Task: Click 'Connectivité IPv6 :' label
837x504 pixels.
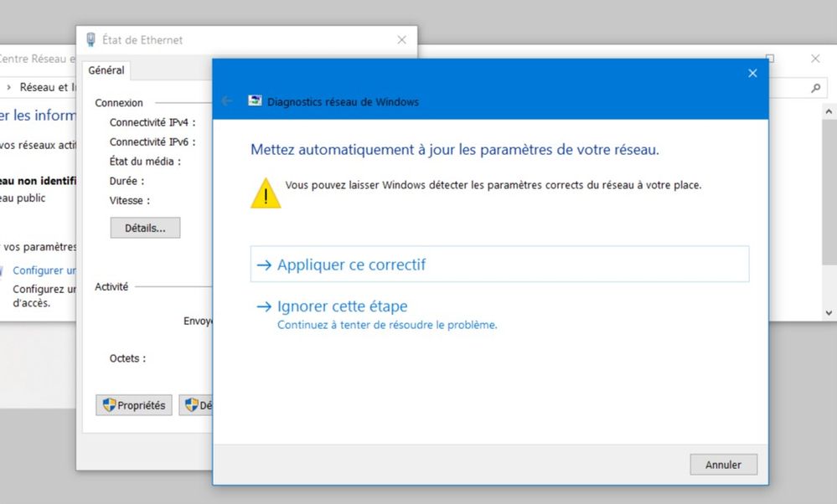Action: pyautogui.click(x=152, y=141)
